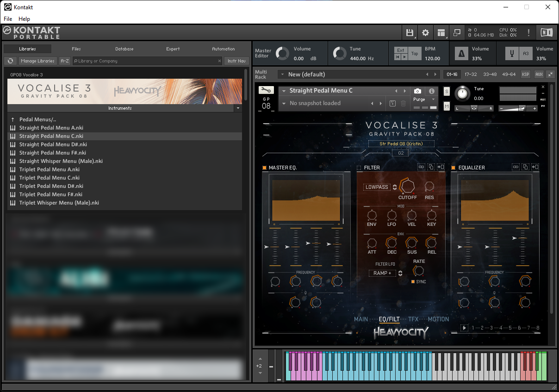The height and width of the screenshot is (392, 559).
Task: Switch to the Database tab
Action: pos(124,49)
